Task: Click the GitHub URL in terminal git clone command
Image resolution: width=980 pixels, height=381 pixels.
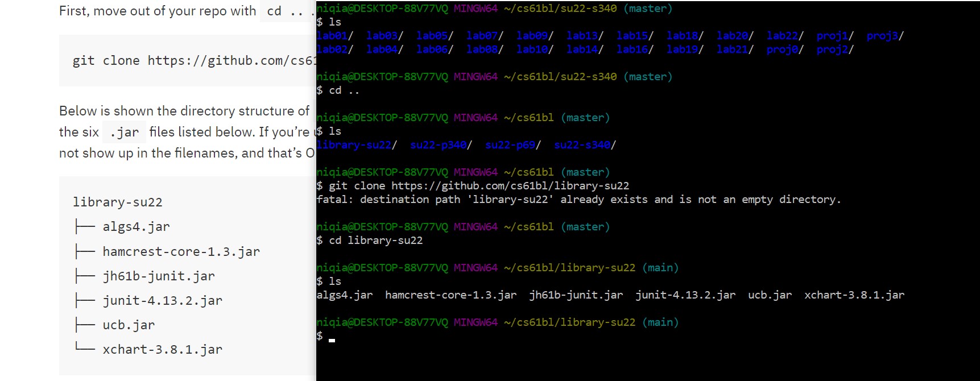Action: 510,186
